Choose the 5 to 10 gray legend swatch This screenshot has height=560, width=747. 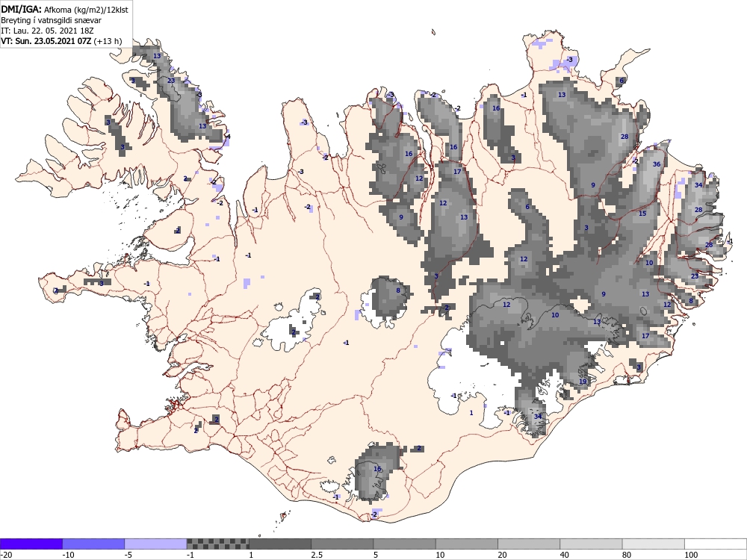(404, 544)
